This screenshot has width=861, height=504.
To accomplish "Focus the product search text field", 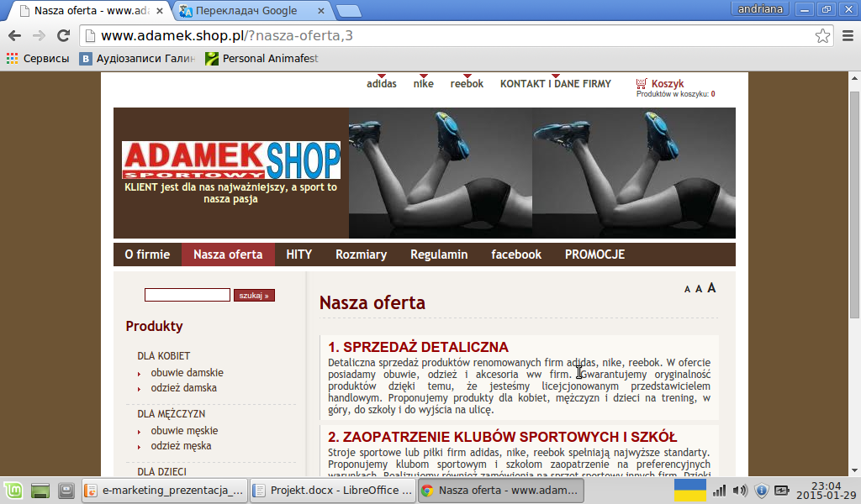I will point(187,296).
